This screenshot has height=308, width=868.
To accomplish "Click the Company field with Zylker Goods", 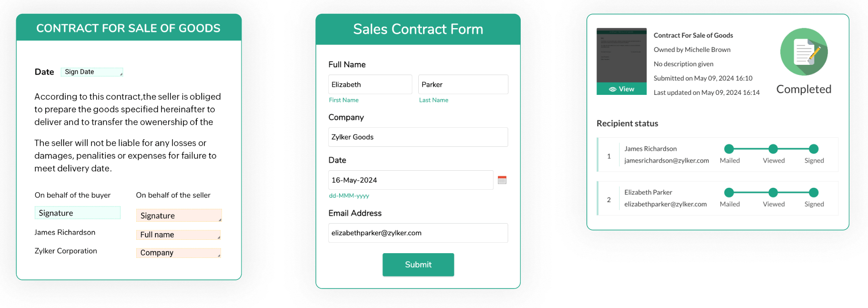I will pyautogui.click(x=418, y=137).
